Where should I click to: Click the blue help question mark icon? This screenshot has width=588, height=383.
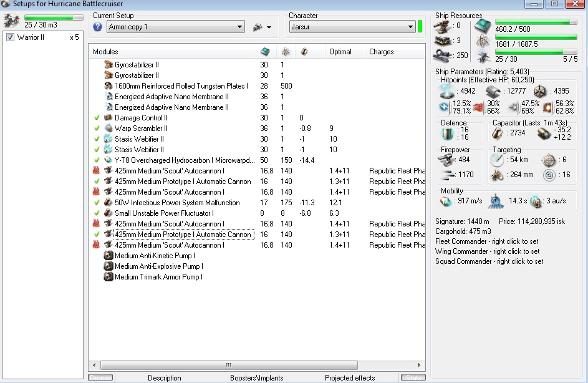[97, 27]
